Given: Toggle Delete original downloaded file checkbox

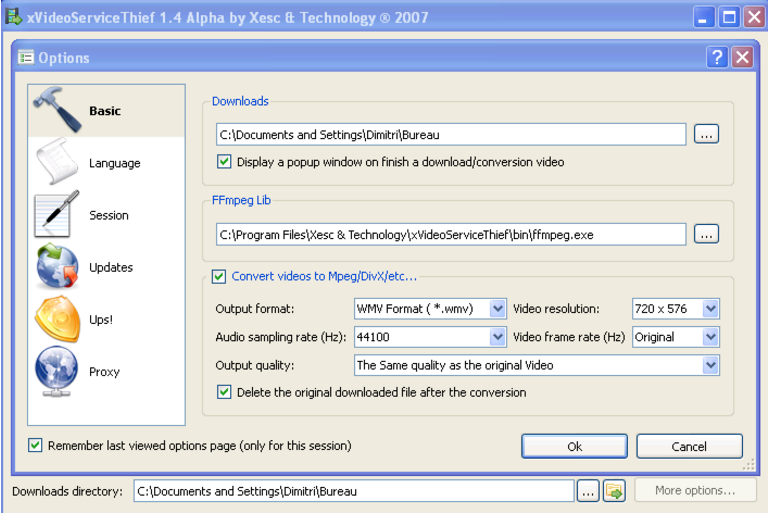Looking at the screenshot, I should pos(224,392).
